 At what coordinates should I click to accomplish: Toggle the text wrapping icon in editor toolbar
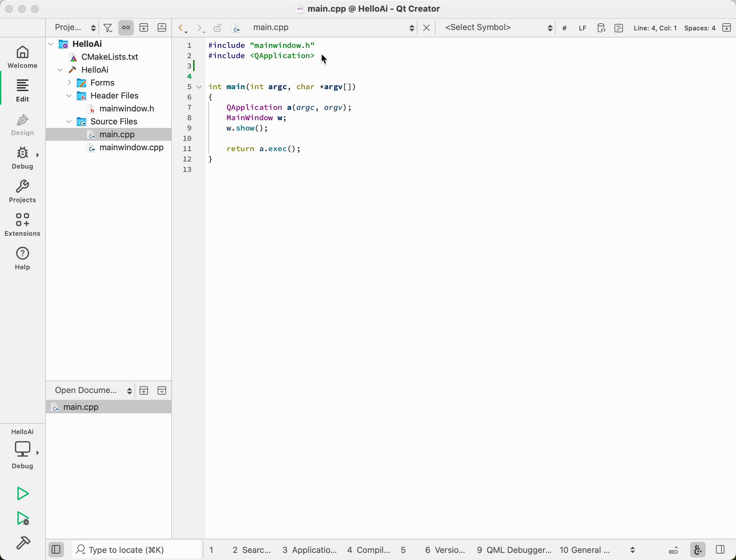(x=619, y=28)
